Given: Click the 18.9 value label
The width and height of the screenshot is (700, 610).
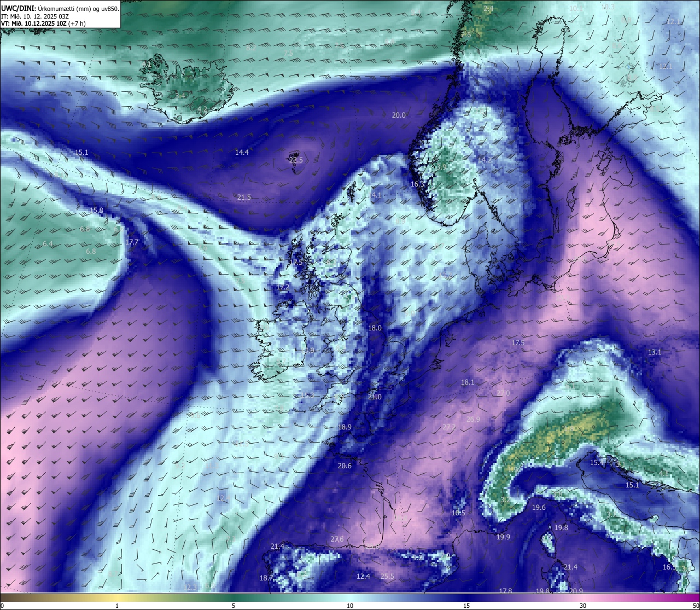Looking at the screenshot, I should [x=345, y=427].
